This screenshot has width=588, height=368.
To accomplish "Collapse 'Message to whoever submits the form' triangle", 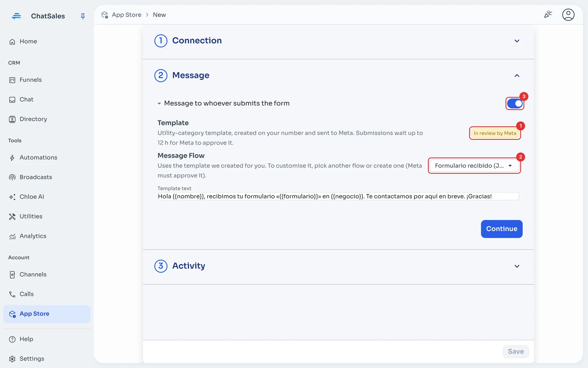I will pos(159,104).
